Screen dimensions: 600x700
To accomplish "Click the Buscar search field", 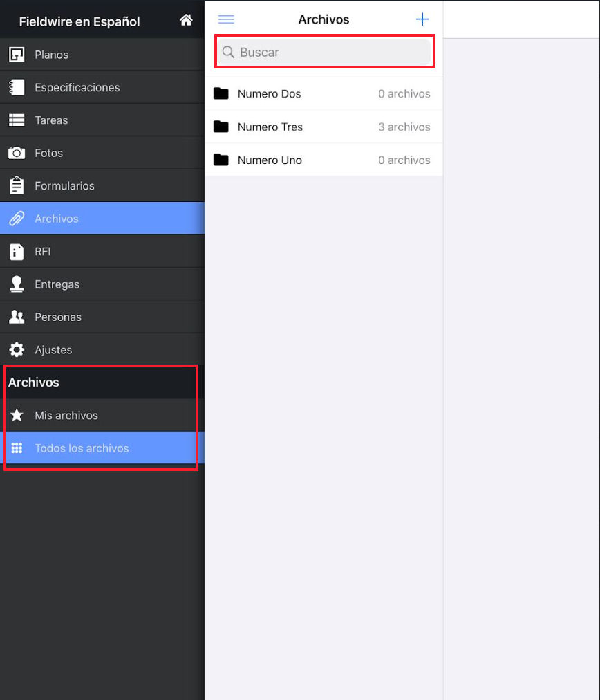I will click(x=324, y=52).
